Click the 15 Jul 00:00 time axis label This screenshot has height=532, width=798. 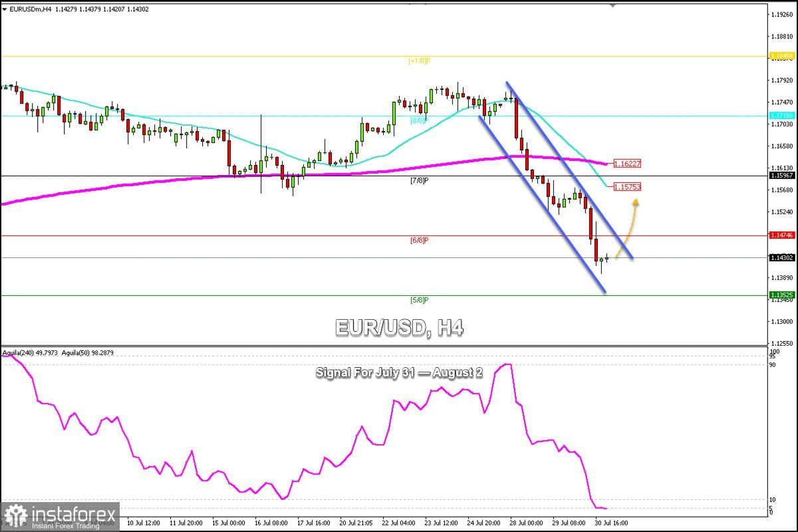pyautogui.click(x=230, y=523)
